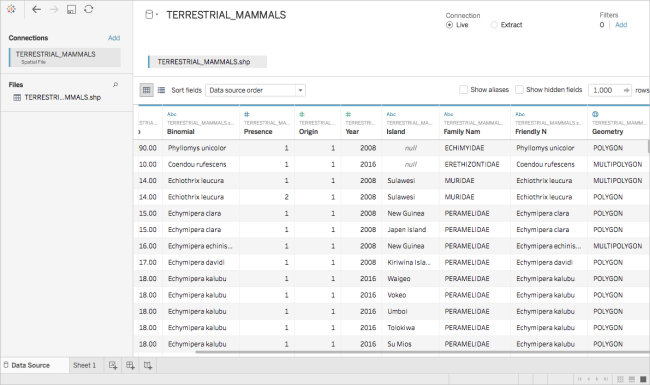Switch to the metadata list view
This screenshot has height=385, width=650.
(x=161, y=90)
